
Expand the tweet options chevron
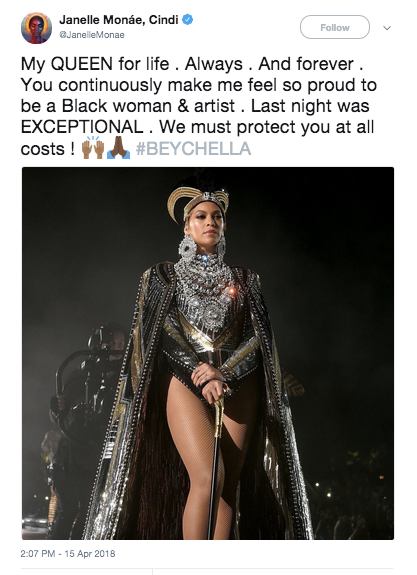click(387, 28)
